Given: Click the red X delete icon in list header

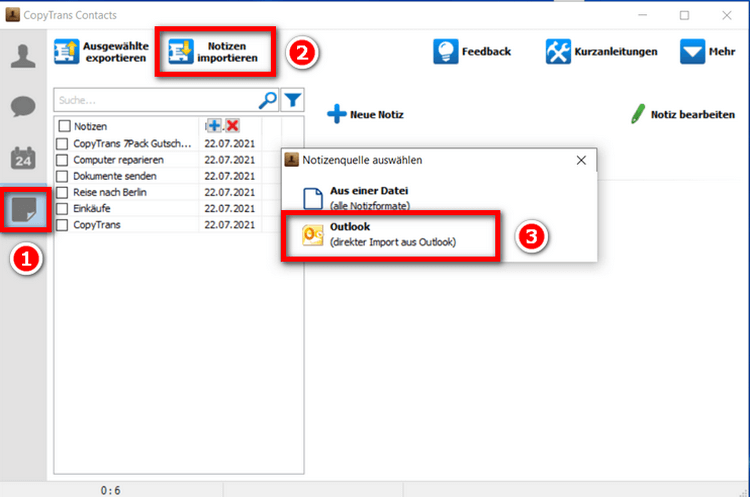Looking at the screenshot, I should (x=232, y=126).
